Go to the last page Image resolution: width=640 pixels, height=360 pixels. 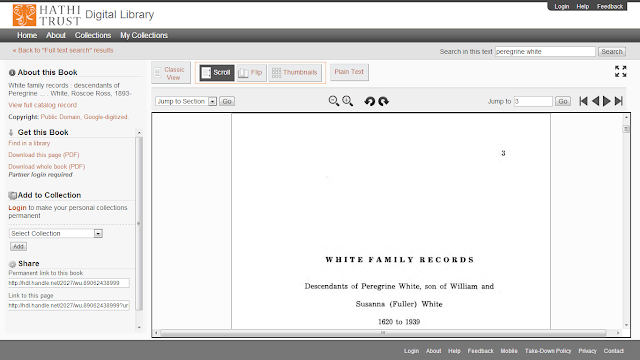[619, 101]
